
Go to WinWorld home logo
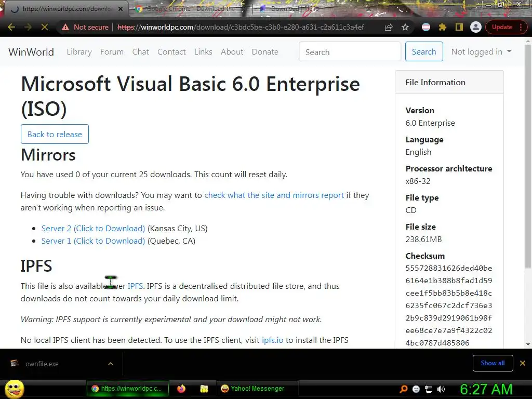(31, 52)
